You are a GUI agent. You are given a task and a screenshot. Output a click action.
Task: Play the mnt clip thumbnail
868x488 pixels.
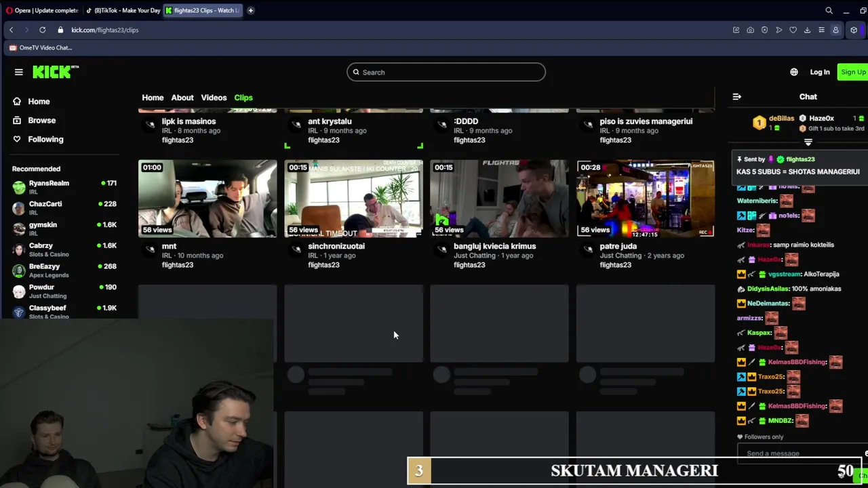208,199
